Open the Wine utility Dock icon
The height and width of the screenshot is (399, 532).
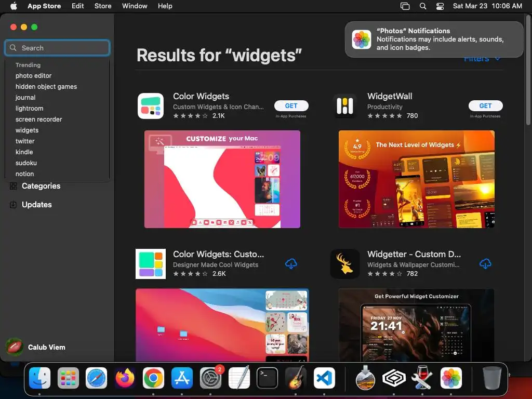[422, 378]
